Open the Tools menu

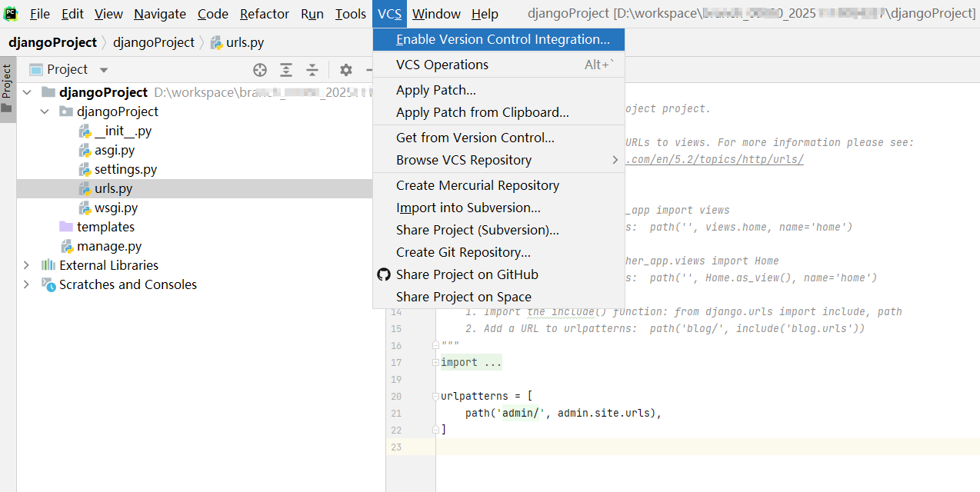(351, 14)
